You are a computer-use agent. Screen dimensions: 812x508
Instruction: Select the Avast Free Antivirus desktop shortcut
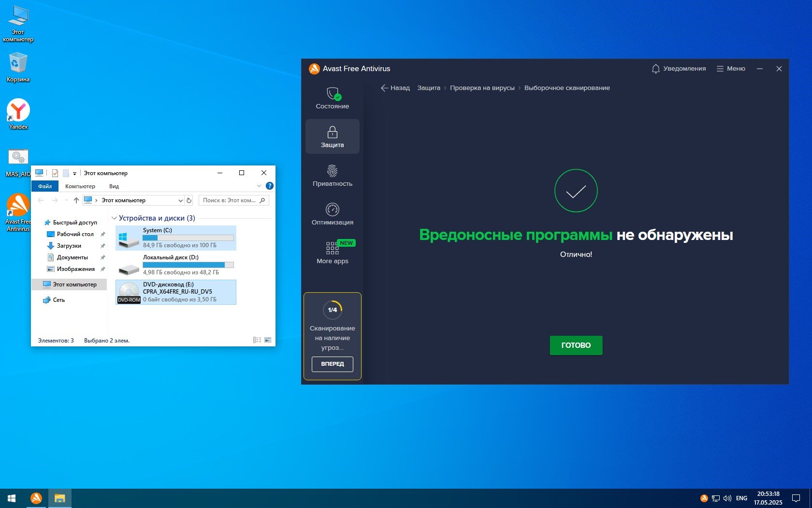[18, 213]
